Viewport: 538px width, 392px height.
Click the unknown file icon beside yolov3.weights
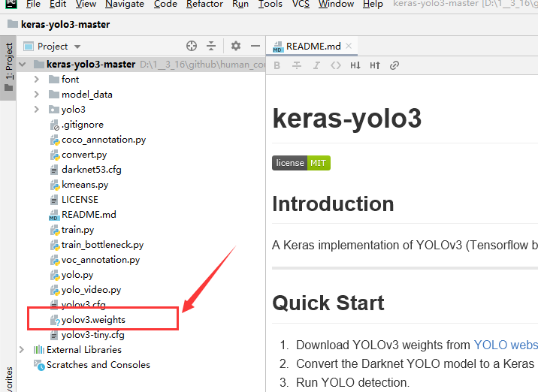coord(55,321)
